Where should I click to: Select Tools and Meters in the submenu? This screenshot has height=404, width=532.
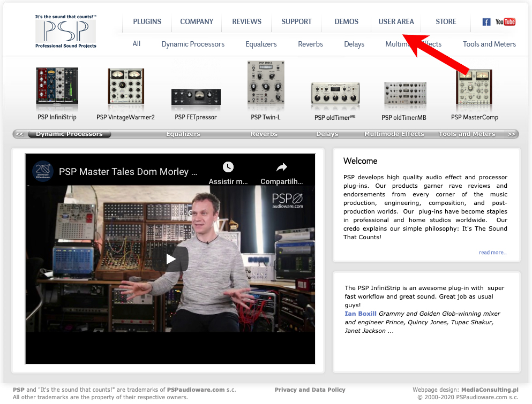[489, 44]
